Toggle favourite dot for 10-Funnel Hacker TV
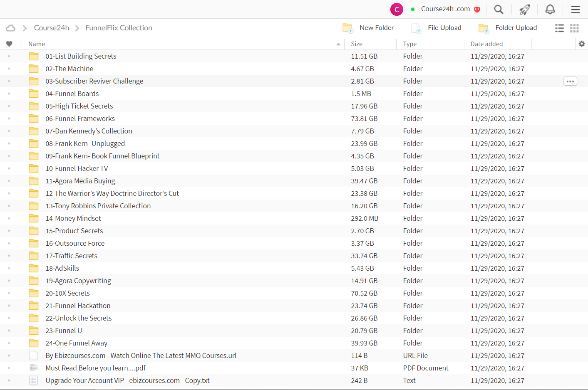 [x=9, y=168]
